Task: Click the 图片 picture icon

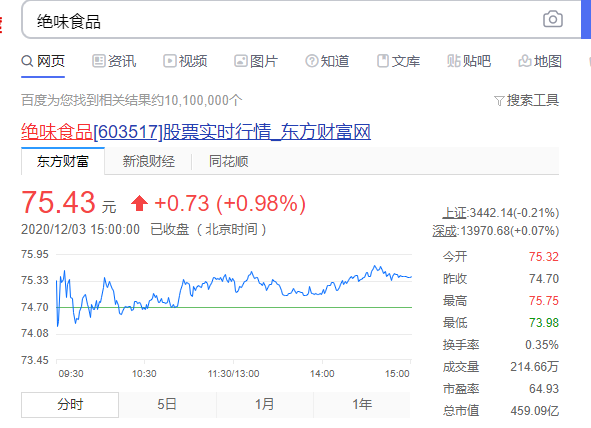Action: (240, 61)
